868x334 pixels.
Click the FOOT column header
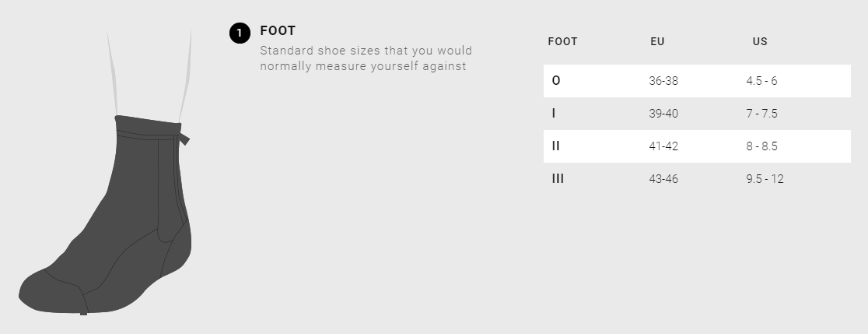click(562, 41)
